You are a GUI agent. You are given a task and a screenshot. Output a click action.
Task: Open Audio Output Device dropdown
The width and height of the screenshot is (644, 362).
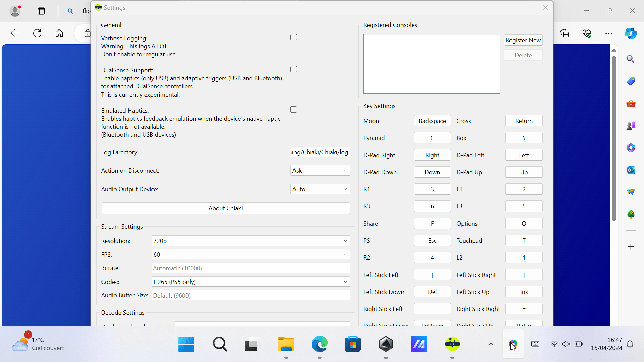pos(320,189)
